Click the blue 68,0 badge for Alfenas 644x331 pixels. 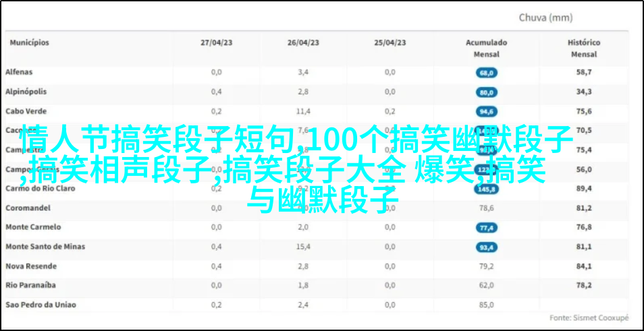486,73
